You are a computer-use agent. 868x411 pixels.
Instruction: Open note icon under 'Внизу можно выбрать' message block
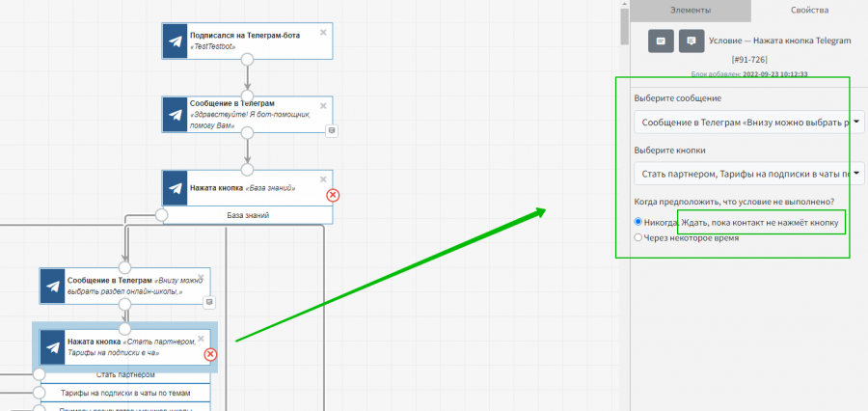pos(209,301)
